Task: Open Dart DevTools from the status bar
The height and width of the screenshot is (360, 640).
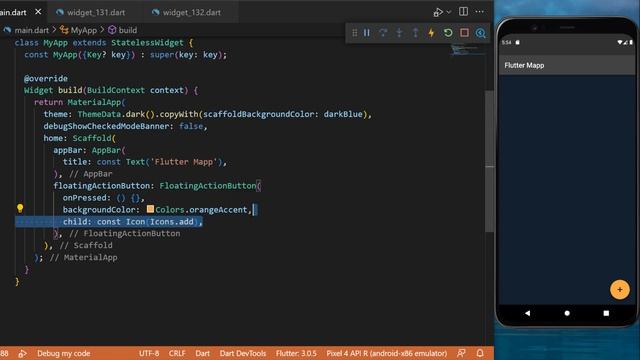Action: point(243,353)
